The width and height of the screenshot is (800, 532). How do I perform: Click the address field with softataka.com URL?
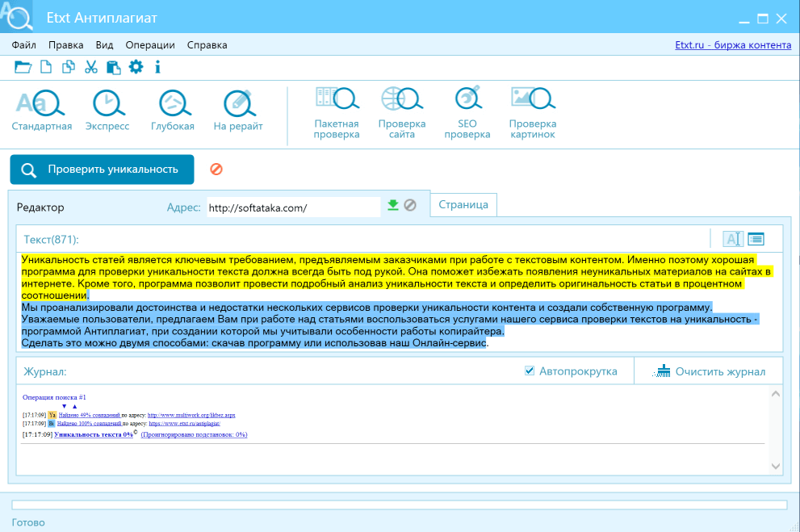point(292,207)
